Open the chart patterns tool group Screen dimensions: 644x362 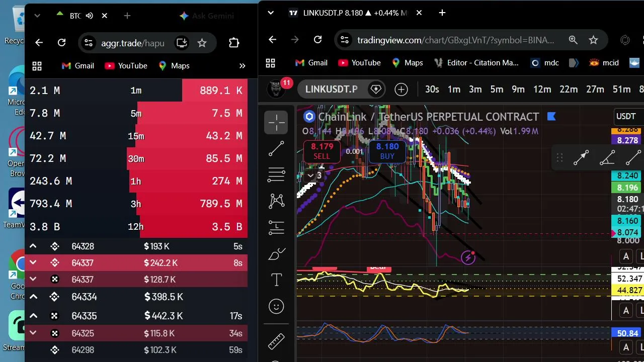pos(277,201)
